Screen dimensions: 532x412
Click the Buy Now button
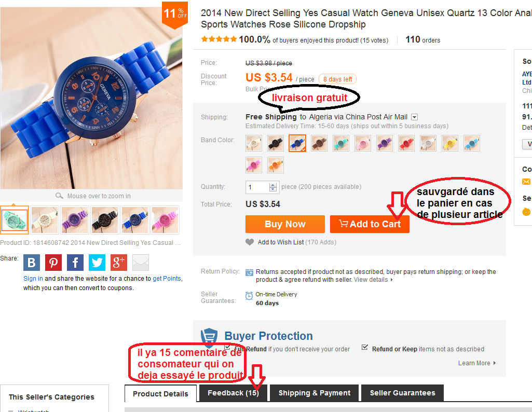tap(285, 224)
